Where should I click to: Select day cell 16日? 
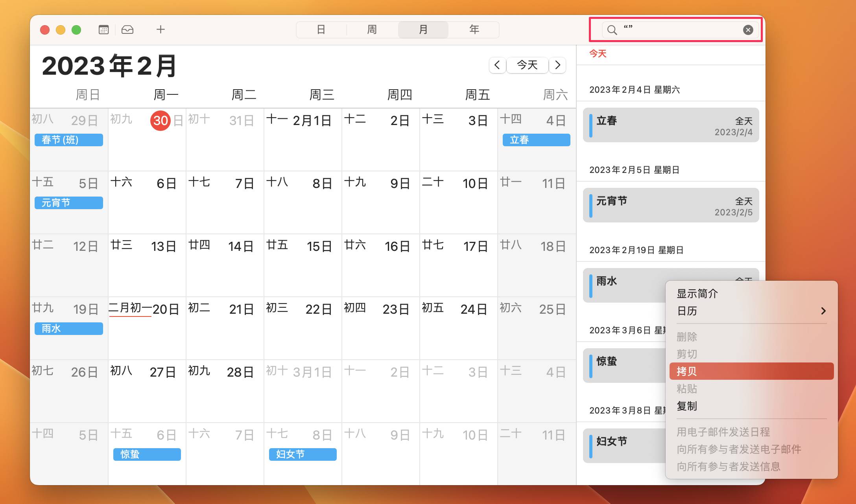click(x=381, y=265)
